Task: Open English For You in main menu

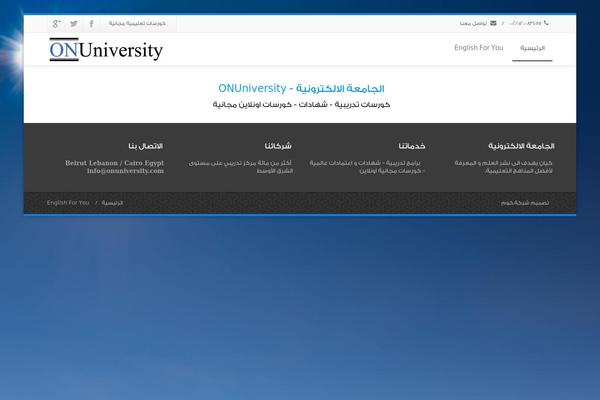Action: coord(479,48)
